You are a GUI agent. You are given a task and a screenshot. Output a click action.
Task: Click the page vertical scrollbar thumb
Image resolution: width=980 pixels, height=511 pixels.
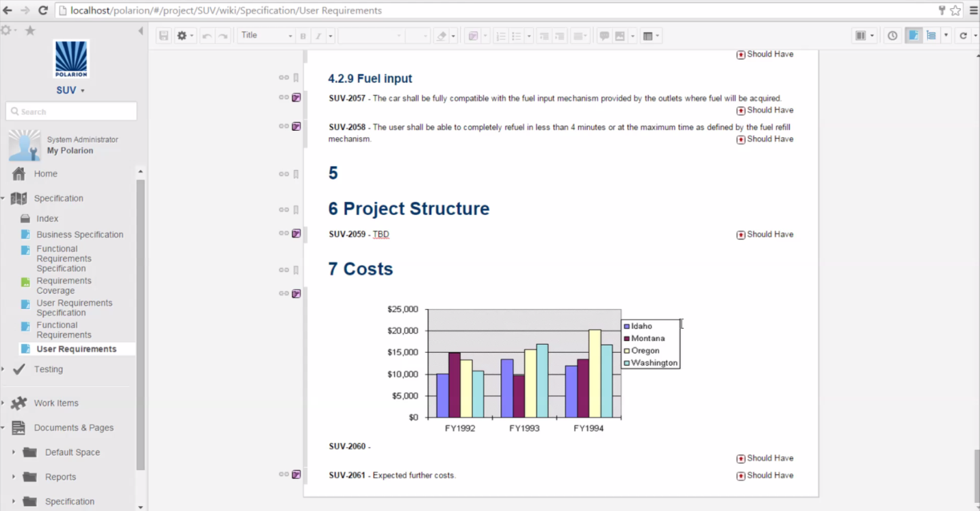coord(975,475)
